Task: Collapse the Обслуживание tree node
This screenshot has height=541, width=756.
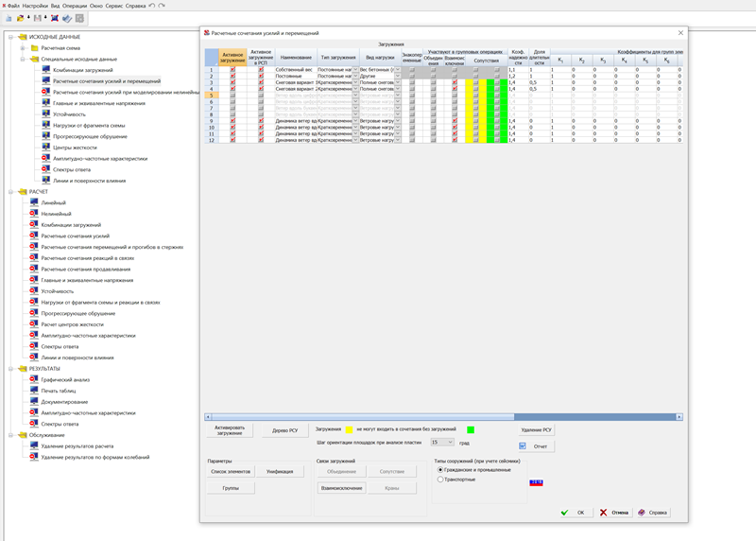Action: [x=10, y=435]
